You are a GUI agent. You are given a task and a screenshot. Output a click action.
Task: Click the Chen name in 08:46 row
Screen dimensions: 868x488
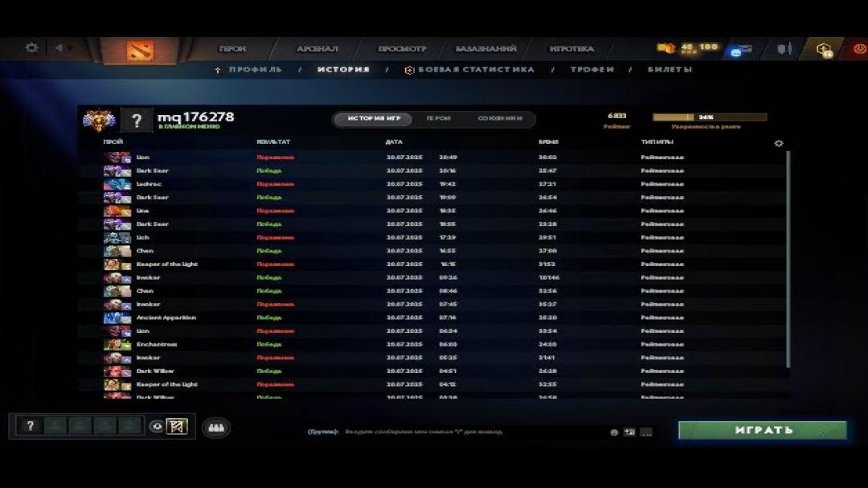145,291
